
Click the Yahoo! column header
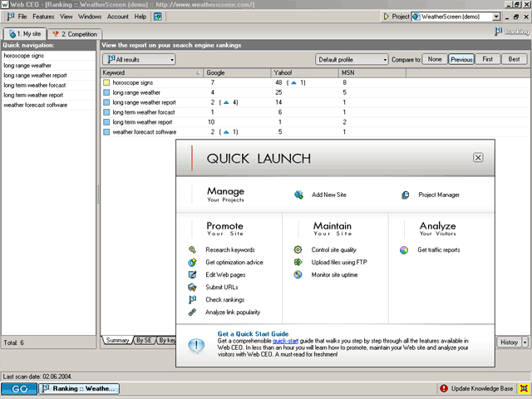[305, 72]
